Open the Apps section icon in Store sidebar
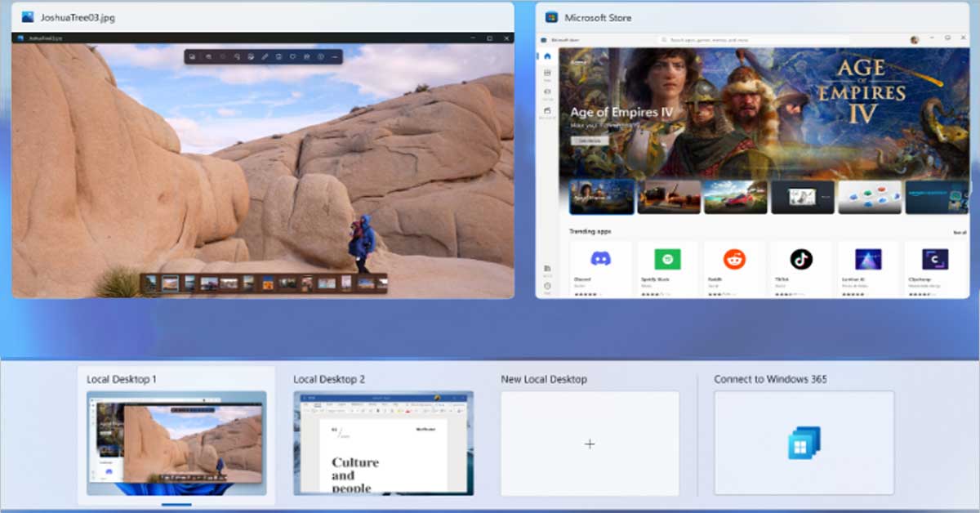 pyautogui.click(x=547, y=74)
